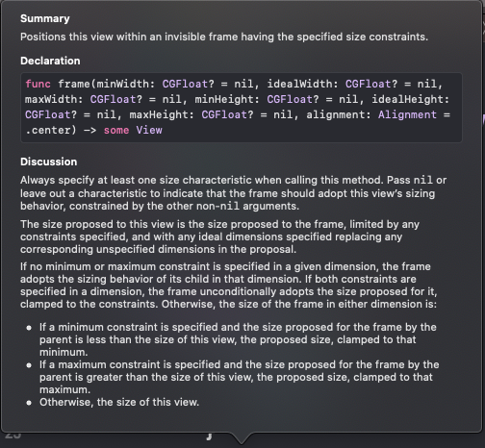Select the Discussion heading
485x448 pixels.
click(49, 162)
